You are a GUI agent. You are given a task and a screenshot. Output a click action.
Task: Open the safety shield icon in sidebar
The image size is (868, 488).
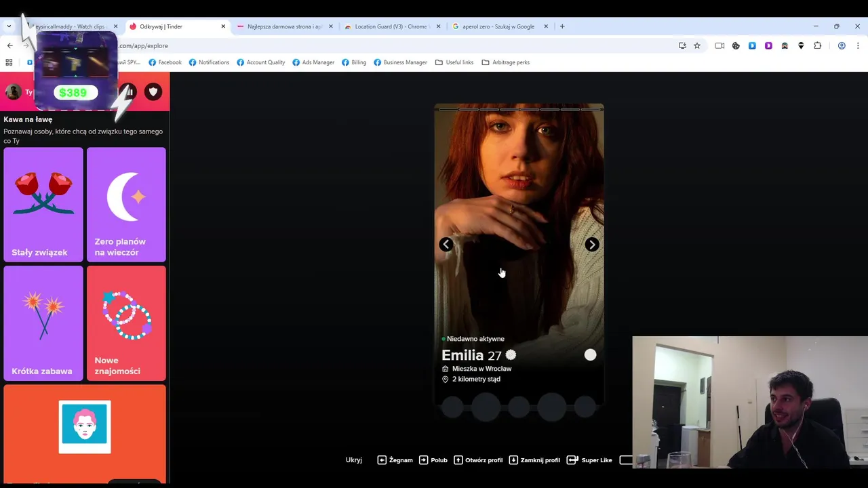pyautogui.click(x=153, y=92)
